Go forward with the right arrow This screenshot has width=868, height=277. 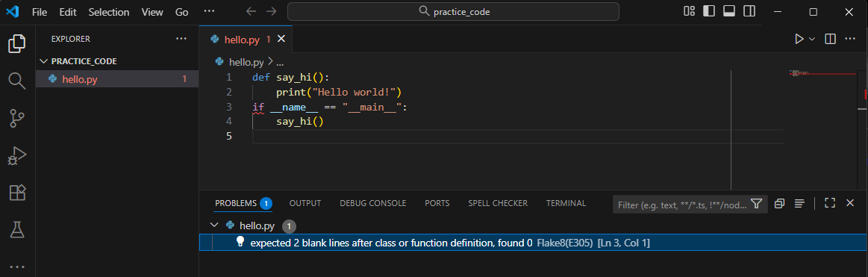(271, 11)
